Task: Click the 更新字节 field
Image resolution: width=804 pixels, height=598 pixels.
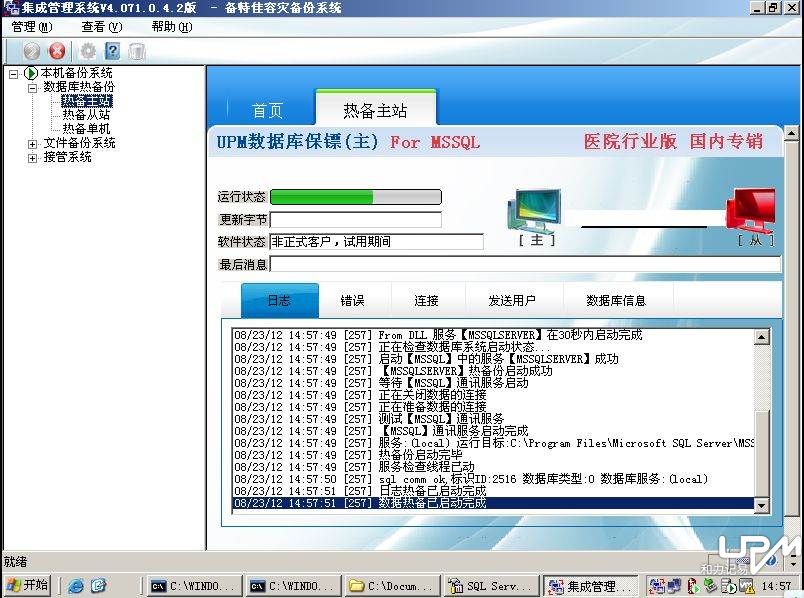Action: coord(355,220)
